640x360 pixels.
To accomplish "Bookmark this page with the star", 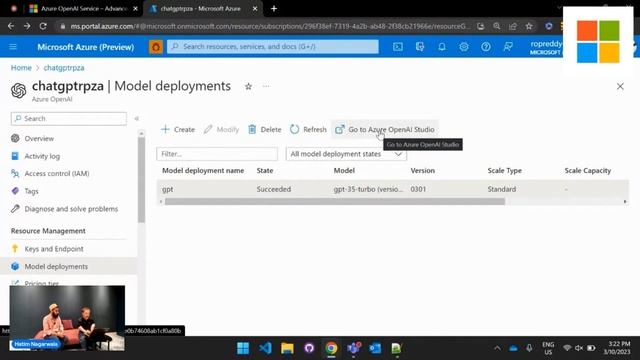I will 529,26.
